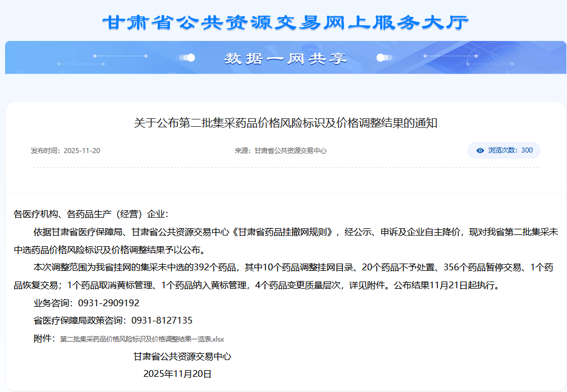Click the 甘肃省公共资源交易网上服务大厅 site title
The image size is (567, 392).
pyautogui.click(x=285, y=23)
